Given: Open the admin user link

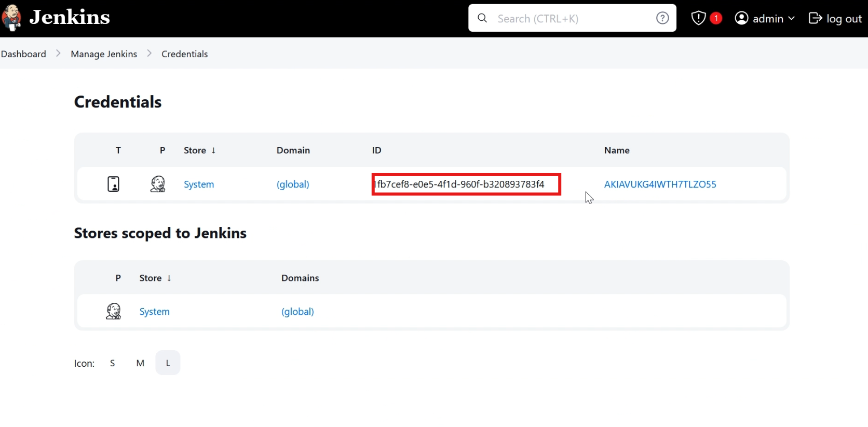Looking at the screenshot, I should pyautogui.click(x=768, y=19).
